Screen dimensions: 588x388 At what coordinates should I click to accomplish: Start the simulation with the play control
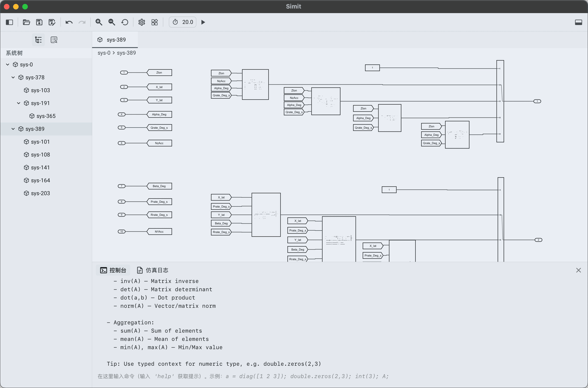point(203,22)
